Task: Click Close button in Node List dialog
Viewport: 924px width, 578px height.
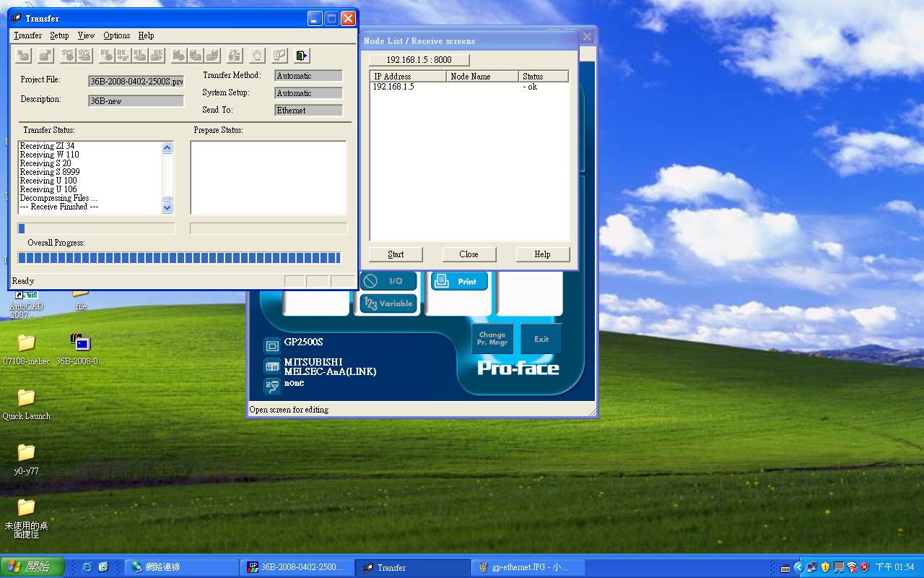Action: click(x=468, y=254)
